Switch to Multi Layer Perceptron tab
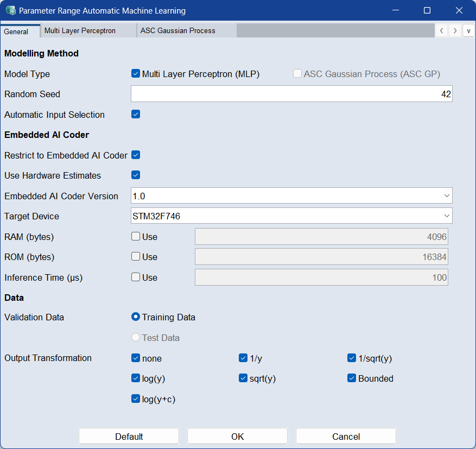This screenshot has width=476, height=449. pos(80,31)
